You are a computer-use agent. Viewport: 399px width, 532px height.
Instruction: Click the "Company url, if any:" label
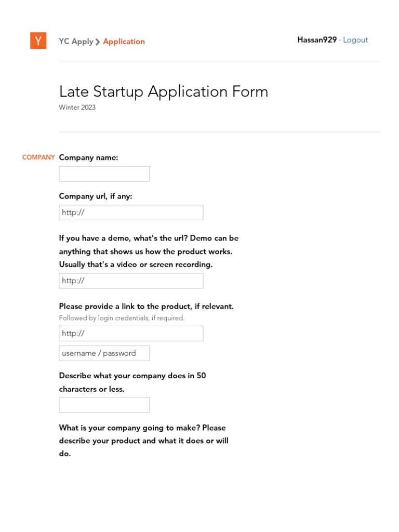(x=96, y=196)
